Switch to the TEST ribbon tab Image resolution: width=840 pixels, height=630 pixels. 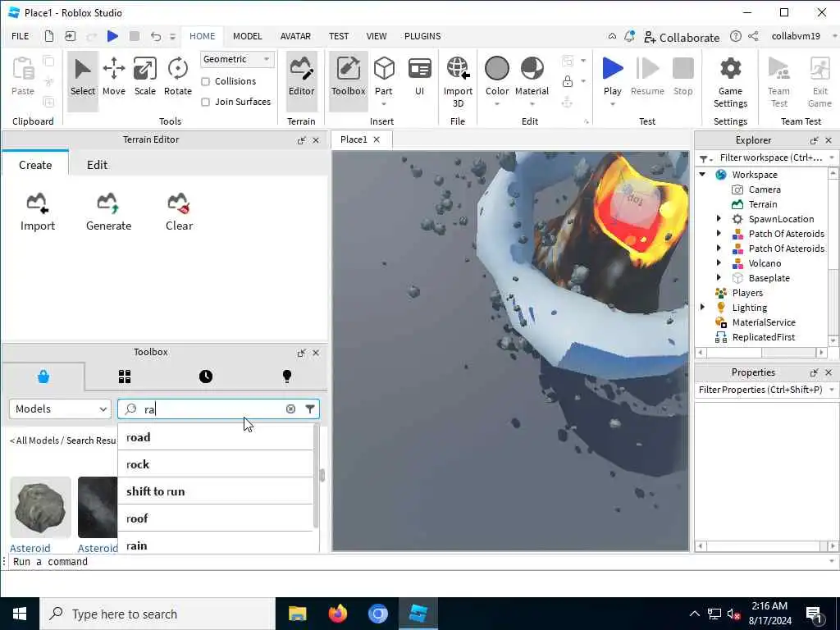click(339, 36)
